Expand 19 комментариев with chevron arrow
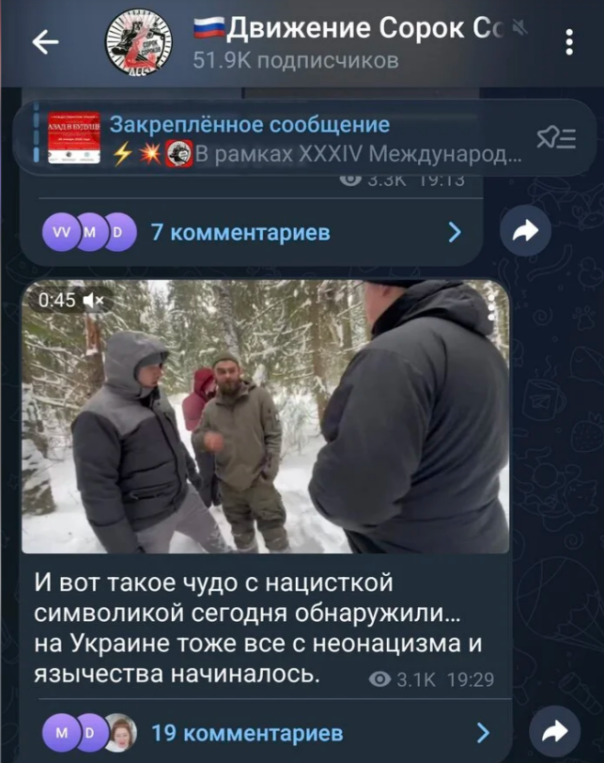The width and height of the screenshot is (604, 763). tap(483, 732)
